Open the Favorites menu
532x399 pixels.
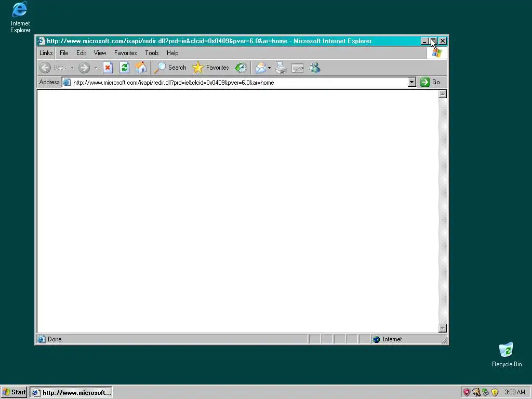pyautogui.click(x=126, y=53)
